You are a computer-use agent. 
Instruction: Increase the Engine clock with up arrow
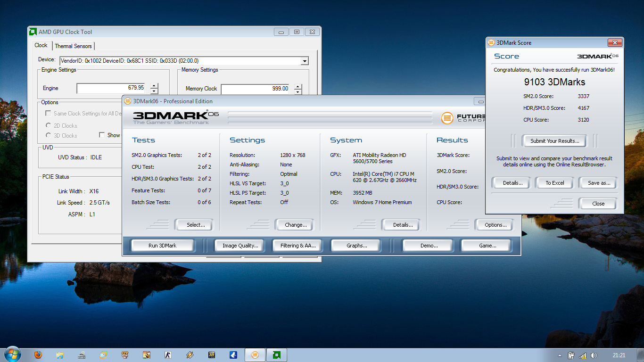[154, 86]
